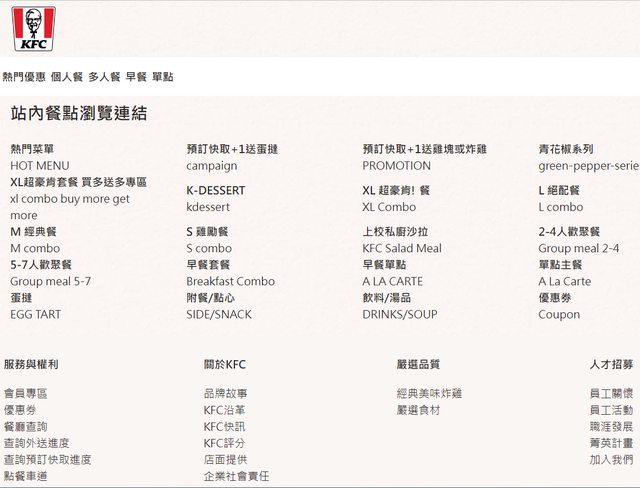Visit the Breakfast Combo link
The height and width of the screenshot is (488, 640).
230,282
